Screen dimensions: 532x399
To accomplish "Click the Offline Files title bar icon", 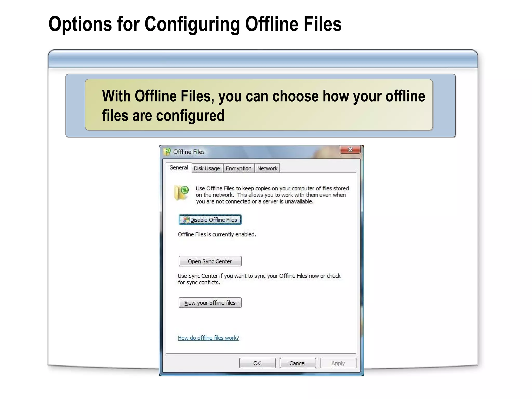I will tap(167, 152).
